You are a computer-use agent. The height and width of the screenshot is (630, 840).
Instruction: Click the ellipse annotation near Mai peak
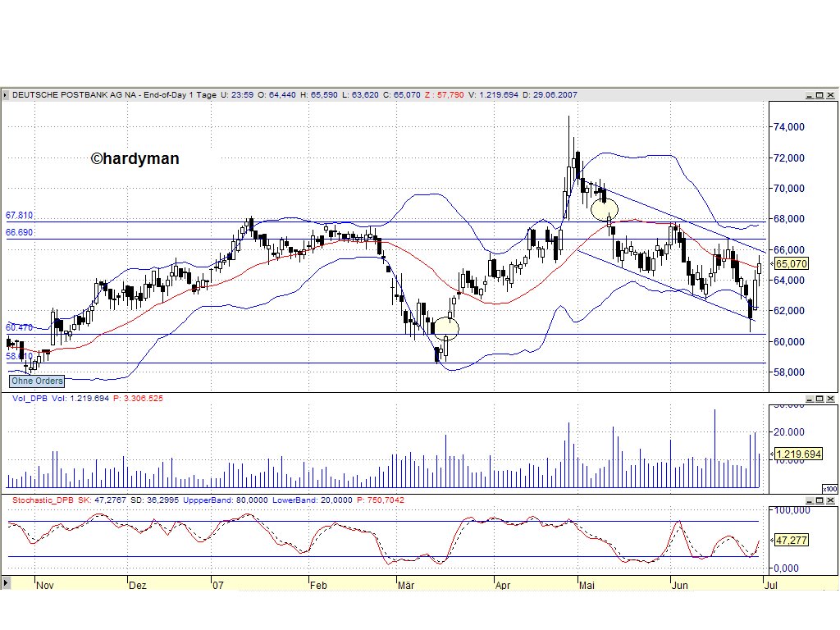pyautogui.click(x=604, y=210)
